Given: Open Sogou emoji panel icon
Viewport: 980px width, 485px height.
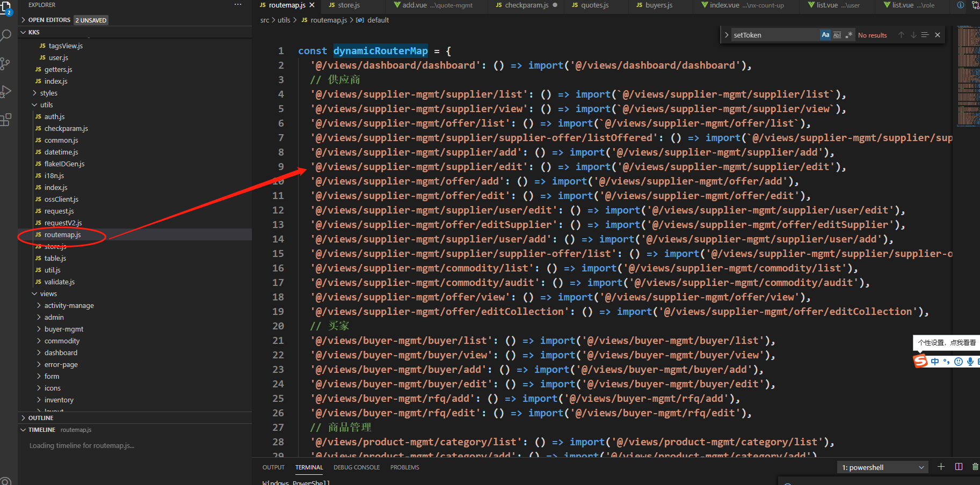Looking at the screenshot, I should (959, 362).
